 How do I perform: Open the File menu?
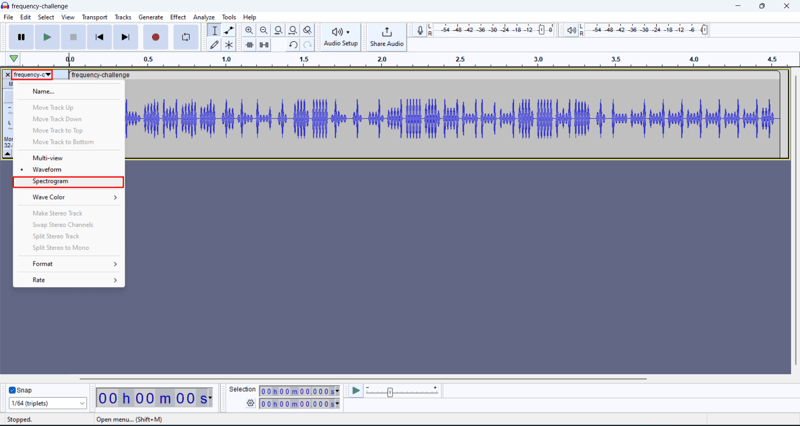point(9,17)
